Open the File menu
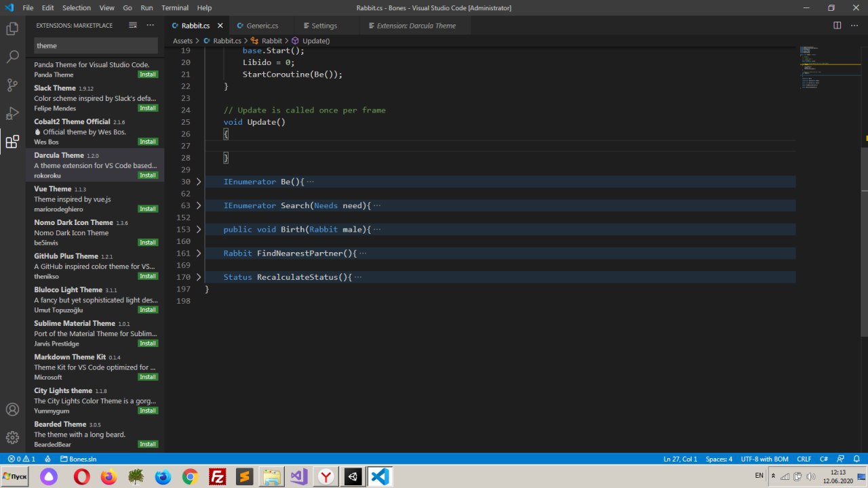Viewport: 868px width, 488px height. click(x=28, y=7)
